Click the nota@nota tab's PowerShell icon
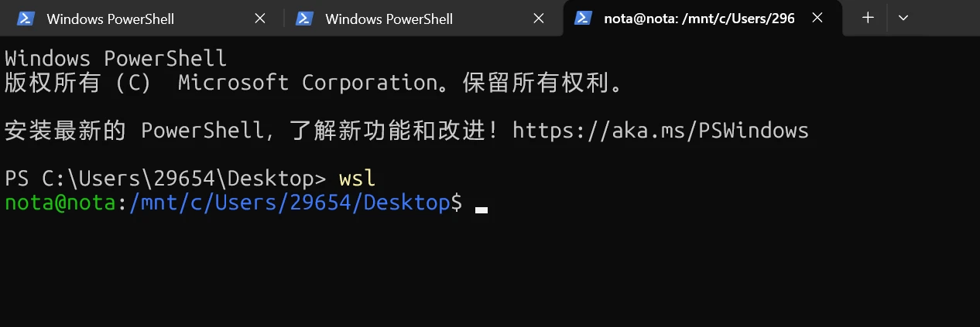 pyautogui.click(x=583, y=19)
